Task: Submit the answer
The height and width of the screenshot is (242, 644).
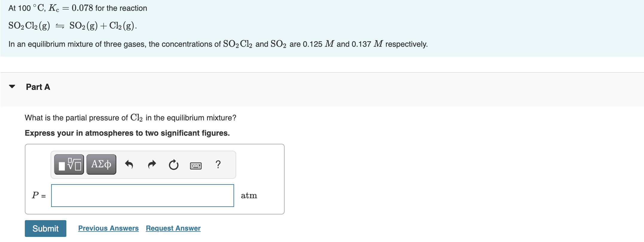Action: click(45, 229)
